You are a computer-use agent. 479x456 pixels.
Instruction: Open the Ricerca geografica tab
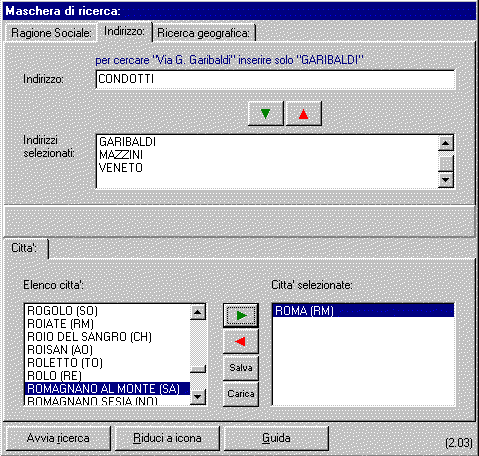(x=204, y=33)
